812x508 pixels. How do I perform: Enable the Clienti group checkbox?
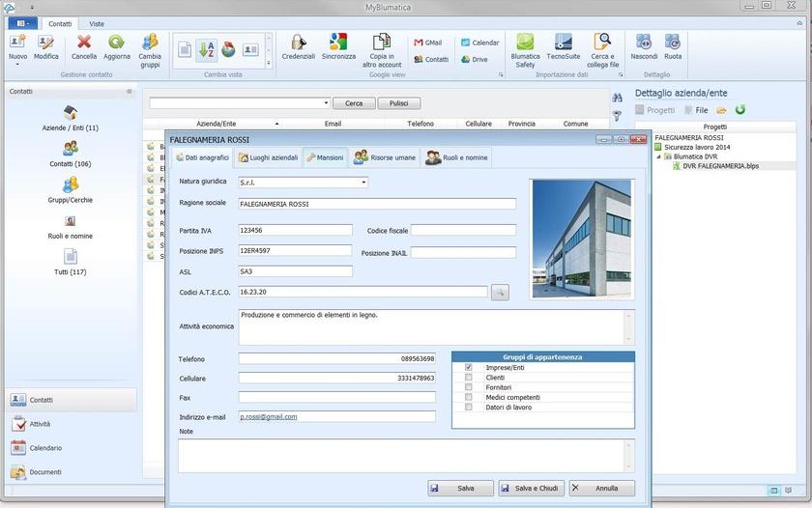click(x=469, y=378)
